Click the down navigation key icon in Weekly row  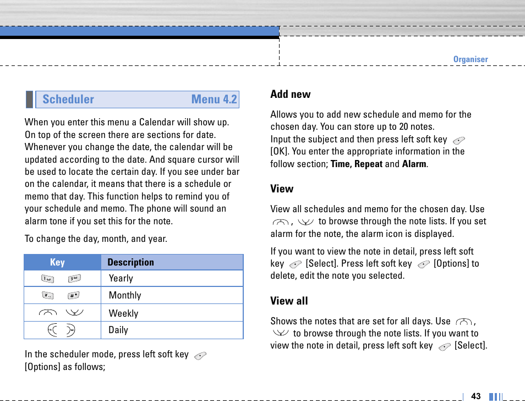pyautogui.click(x=75, y=313)
